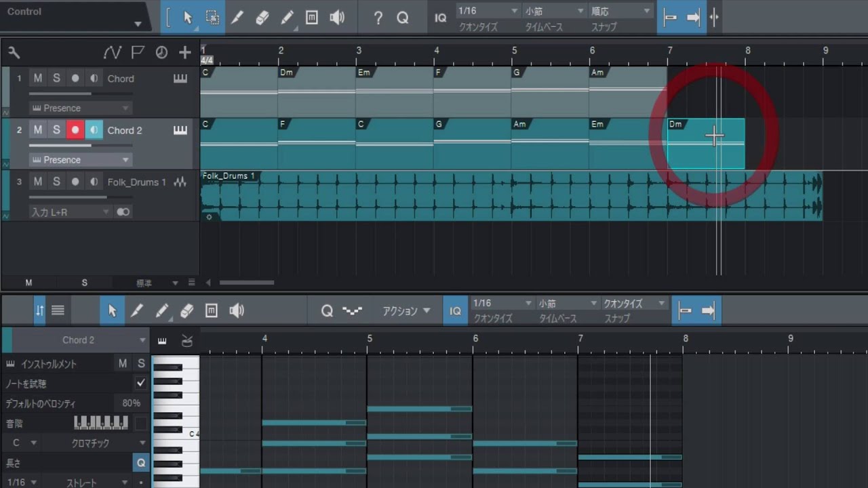868x488 pixels.
Task: Select the Paint tool in the top toolbar
Action: tap(288, 18)
